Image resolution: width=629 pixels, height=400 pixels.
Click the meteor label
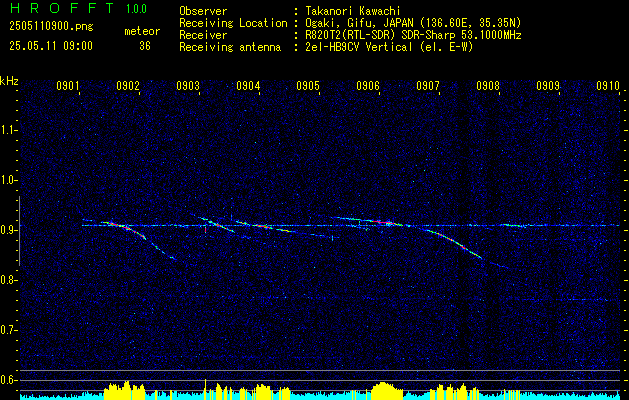click(142, 31)
